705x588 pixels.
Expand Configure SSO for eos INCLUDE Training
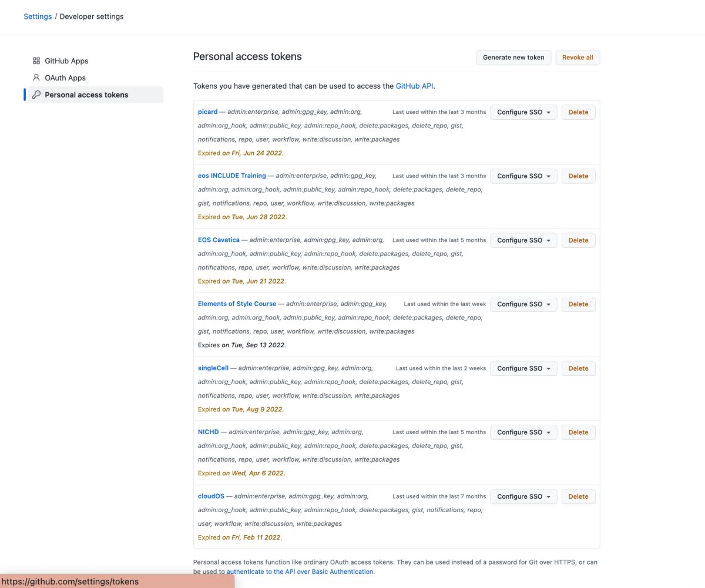pos(523,176)
